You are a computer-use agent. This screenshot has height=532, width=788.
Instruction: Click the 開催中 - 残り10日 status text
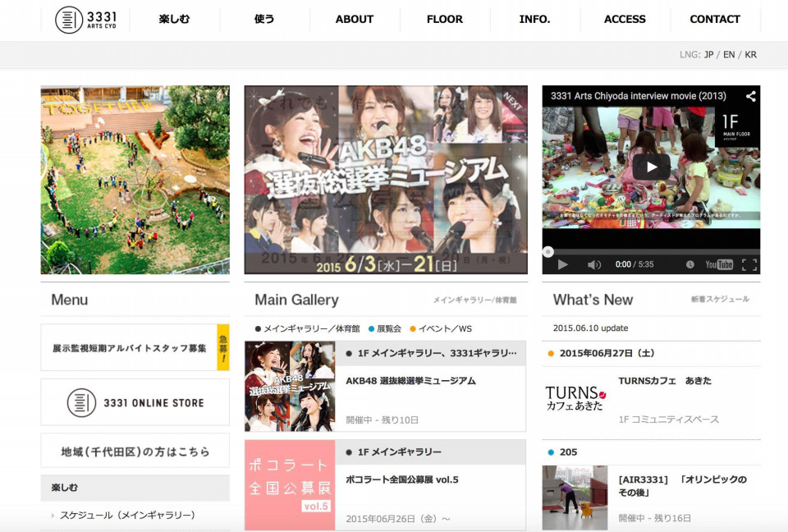pos(382,420)
